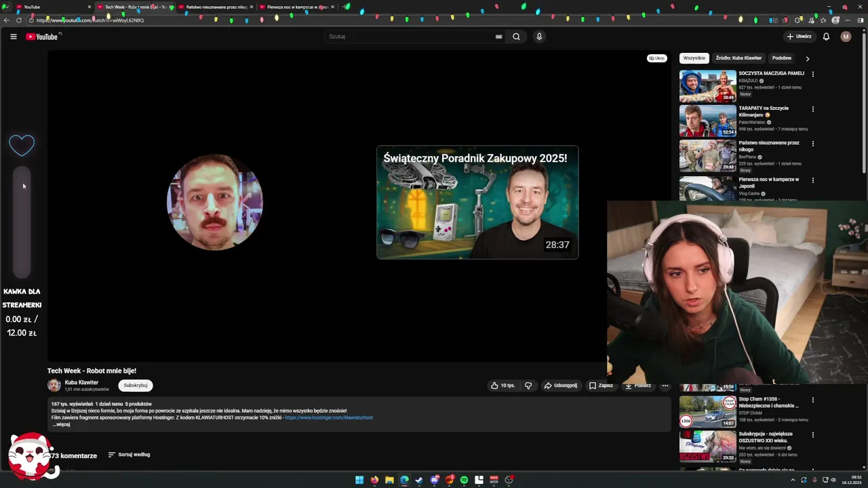Hide end screen with Ukryj toggle
Image resolution: width=868 pixels, height=488 pixels.
pos(656,58)
